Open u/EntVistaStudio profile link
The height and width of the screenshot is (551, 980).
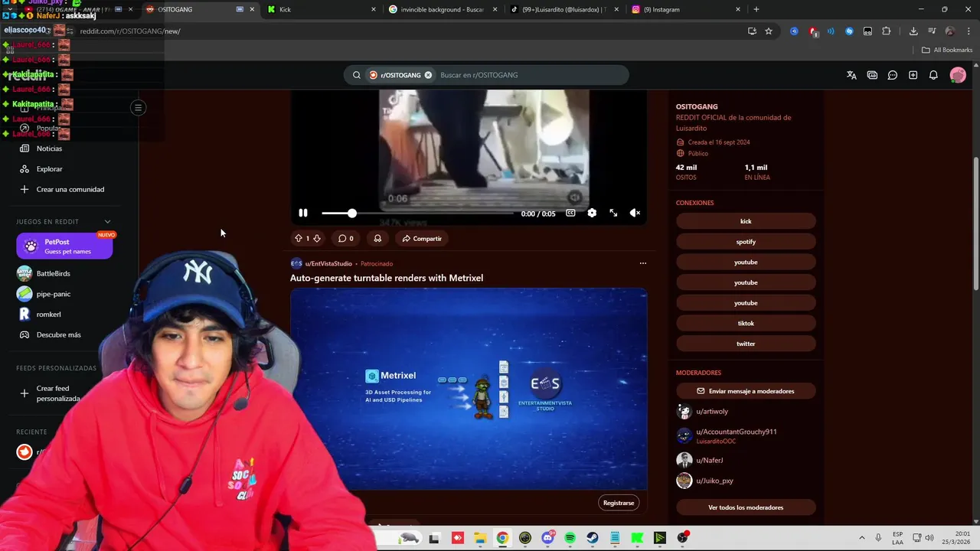(x=328, y=263)
